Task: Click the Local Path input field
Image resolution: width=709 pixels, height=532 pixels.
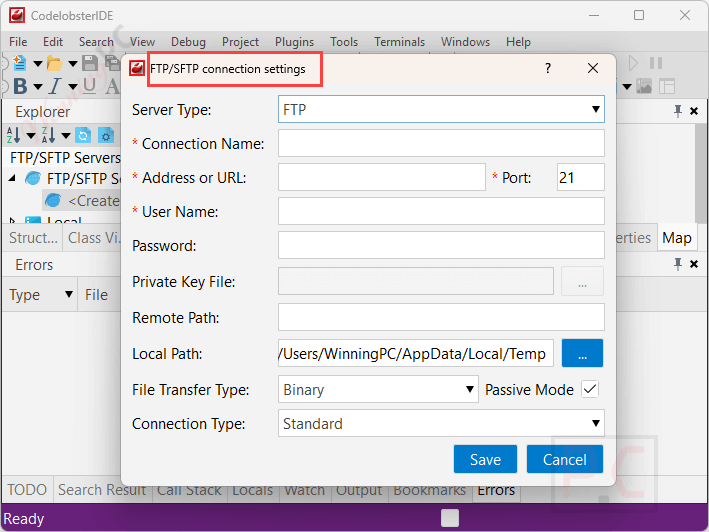Action: point(416,353)
